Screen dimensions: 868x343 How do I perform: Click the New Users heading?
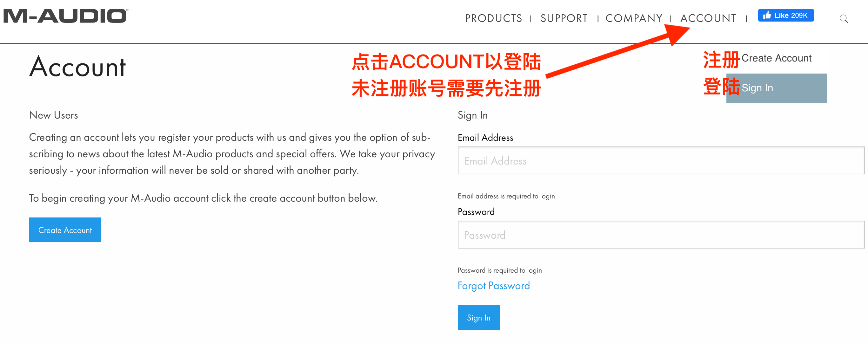[x=54, y=115]
